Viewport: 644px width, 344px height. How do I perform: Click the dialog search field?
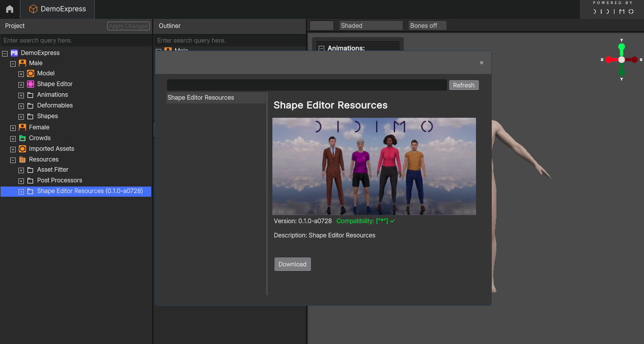click(307, 85)
